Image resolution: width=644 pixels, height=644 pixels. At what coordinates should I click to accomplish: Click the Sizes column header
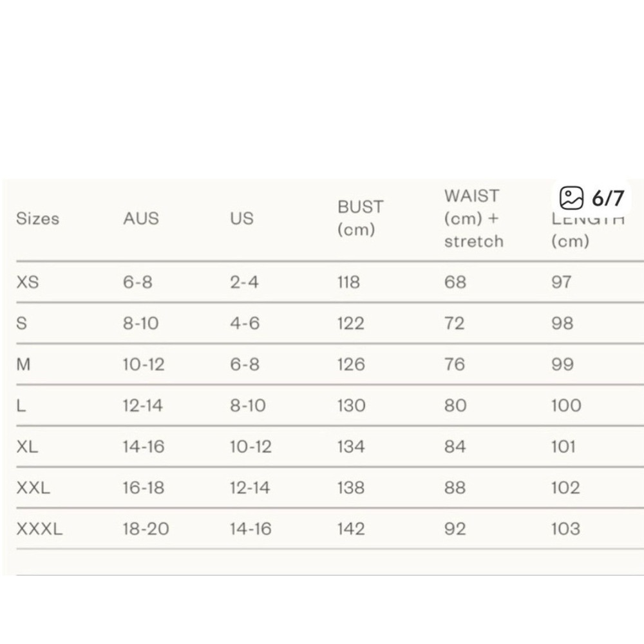pyautogui.click(x=38, y=218)
